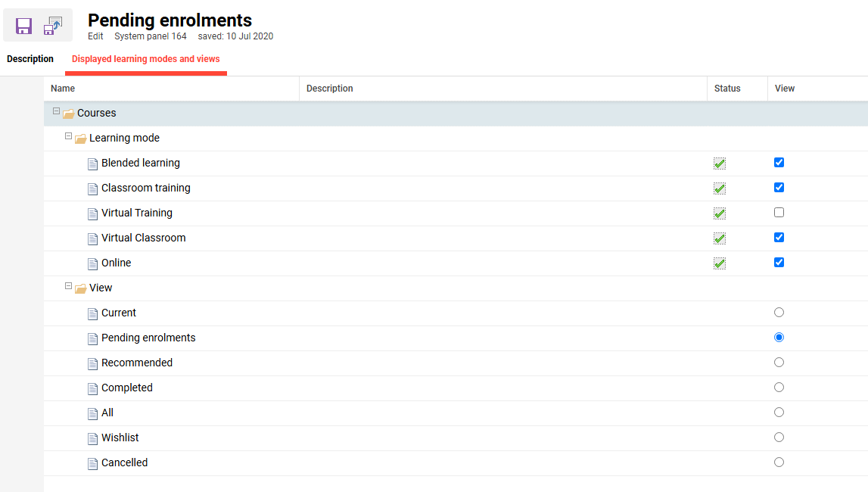
Task: Enable the Virtual Training view checkbox
Action: pos(779,213)
